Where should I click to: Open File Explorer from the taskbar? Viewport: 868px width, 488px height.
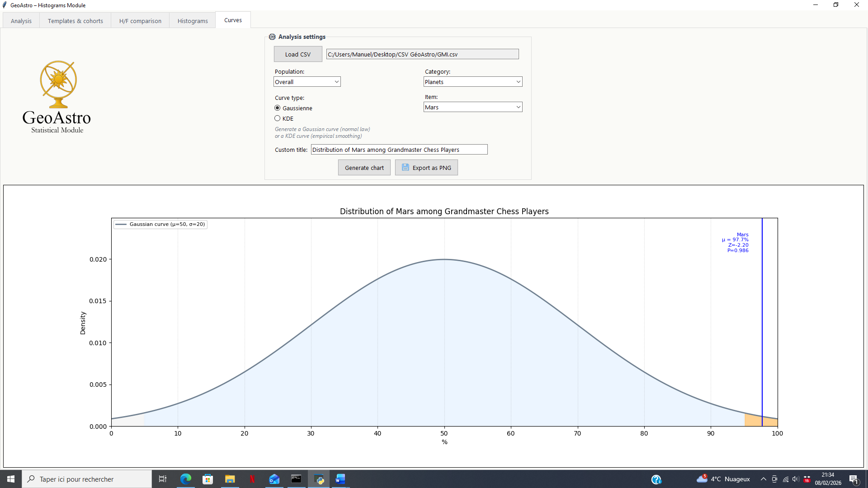click(x=230, y=479)
